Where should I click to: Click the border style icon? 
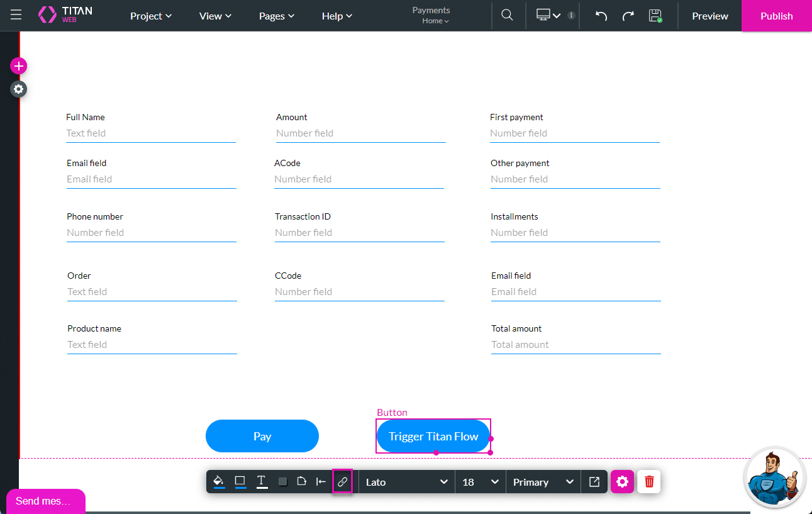(240, 482)
